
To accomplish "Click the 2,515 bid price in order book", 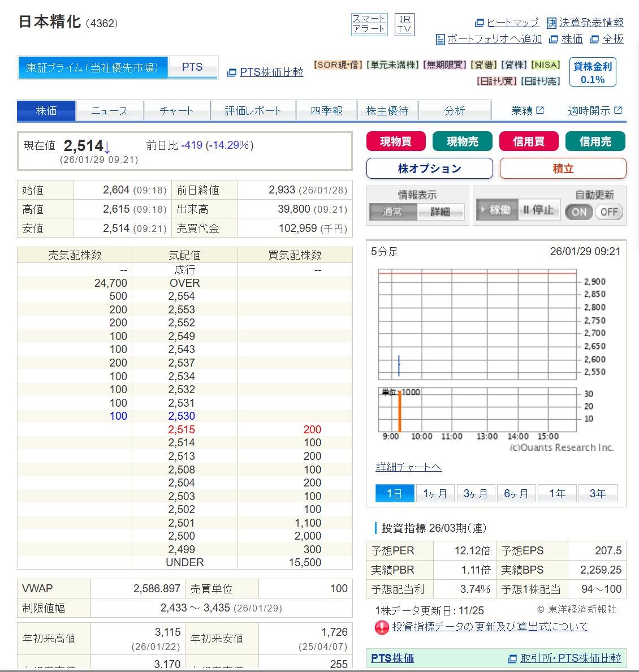I will 182,429.
